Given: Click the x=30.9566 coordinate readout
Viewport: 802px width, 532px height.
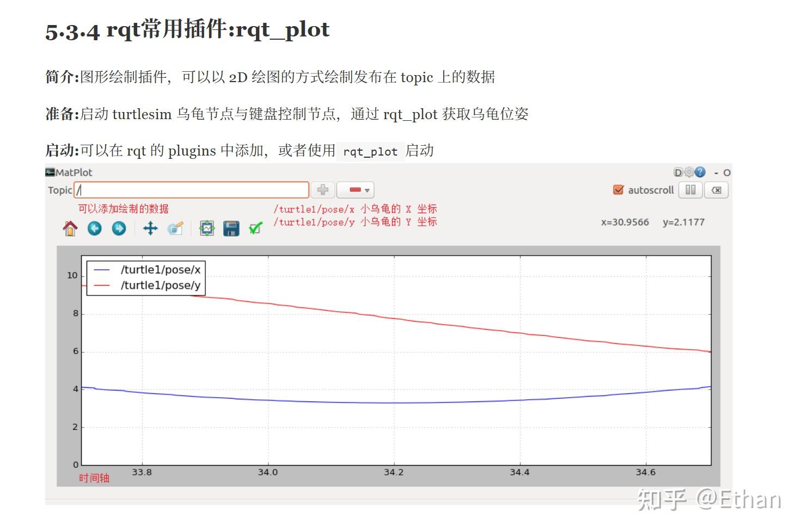Looking at the screenshot, I should (x=625, y=222).
